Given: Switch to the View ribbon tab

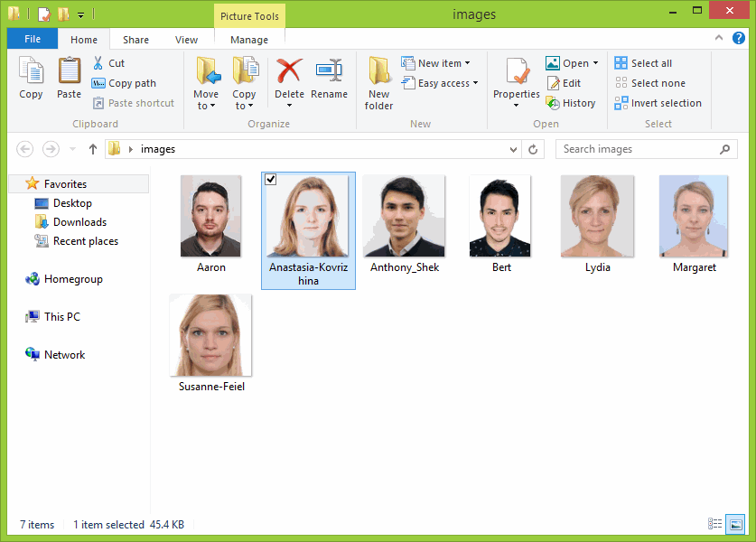Looking at the screenshot, I should tap(186, 40).
